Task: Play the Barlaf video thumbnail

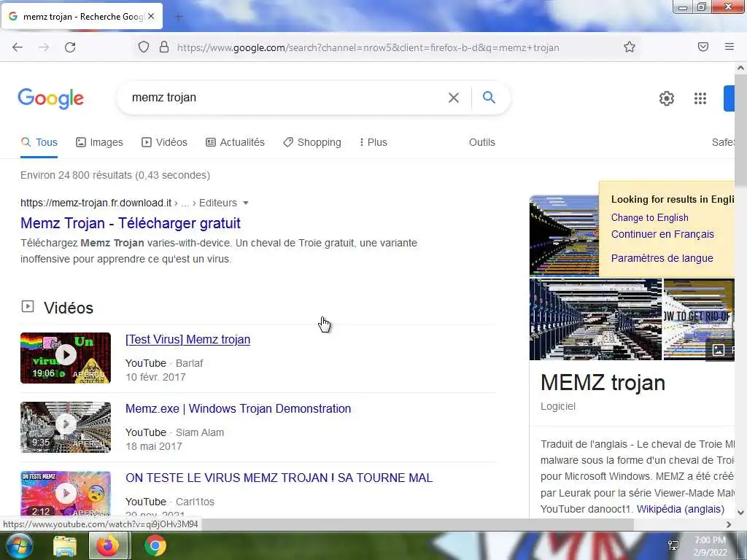Action: pyautogui.click(x=66, y=358)
